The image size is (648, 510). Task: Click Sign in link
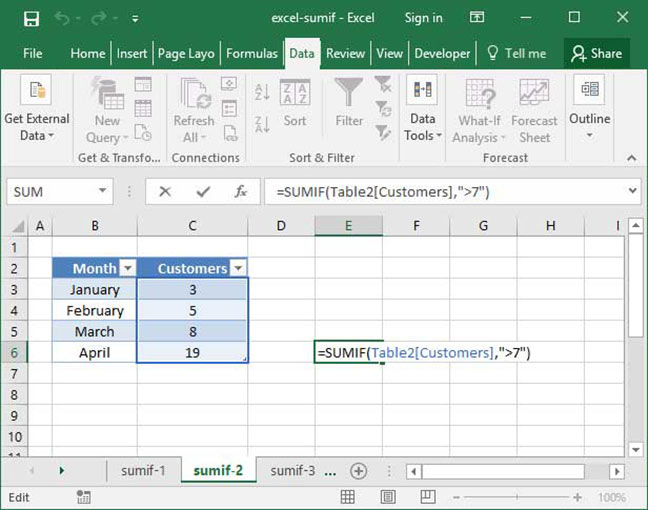(423, 18)
